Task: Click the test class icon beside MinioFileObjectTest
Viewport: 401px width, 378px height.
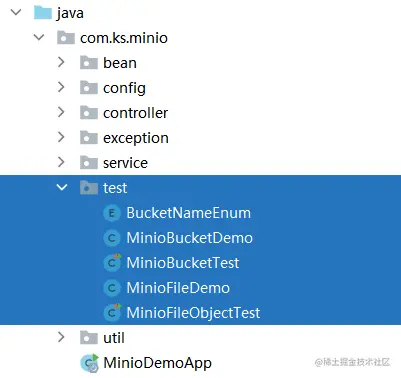Action: (x=112, y=313)
